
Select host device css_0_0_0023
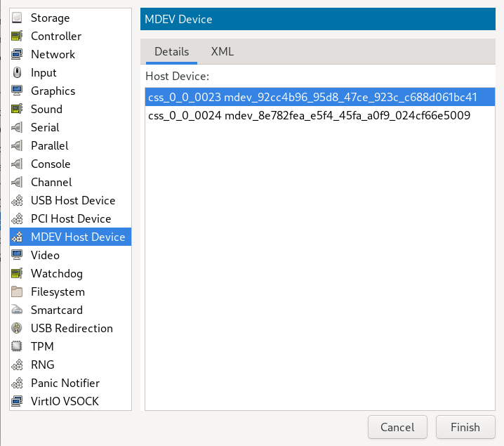click(x=320, y=97)
